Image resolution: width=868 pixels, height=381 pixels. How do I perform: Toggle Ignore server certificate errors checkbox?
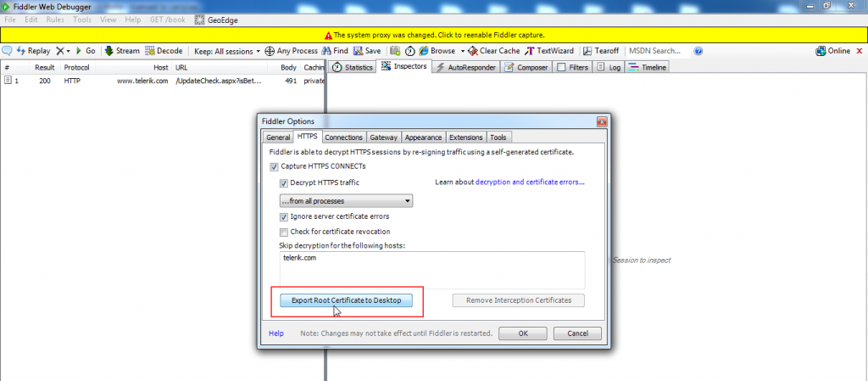pos(284,216)
